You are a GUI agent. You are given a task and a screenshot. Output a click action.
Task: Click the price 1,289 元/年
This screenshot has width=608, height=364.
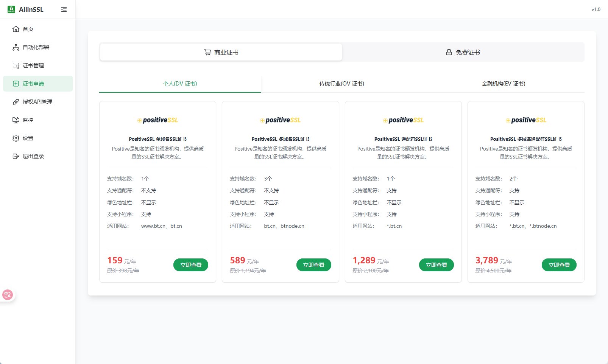371,261
